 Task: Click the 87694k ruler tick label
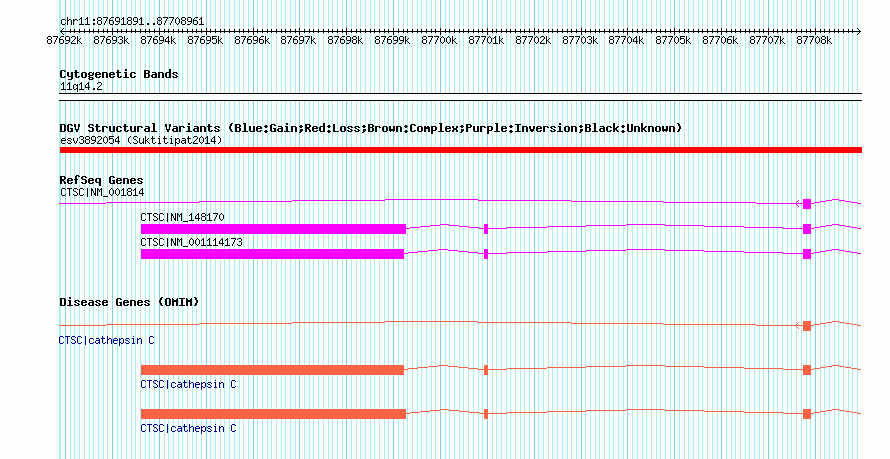tap(158, 40)
